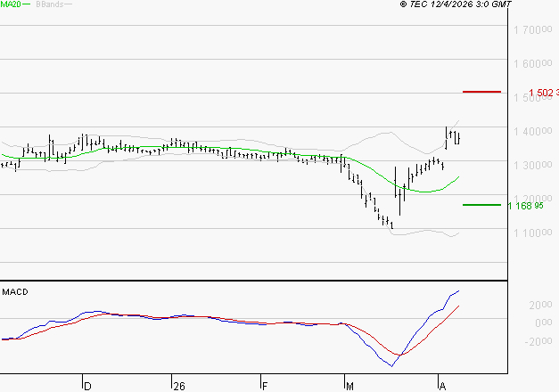Click the green 1 168 95 support value
The width and height of the screenshot is (559, 392).
pos(525,206)
